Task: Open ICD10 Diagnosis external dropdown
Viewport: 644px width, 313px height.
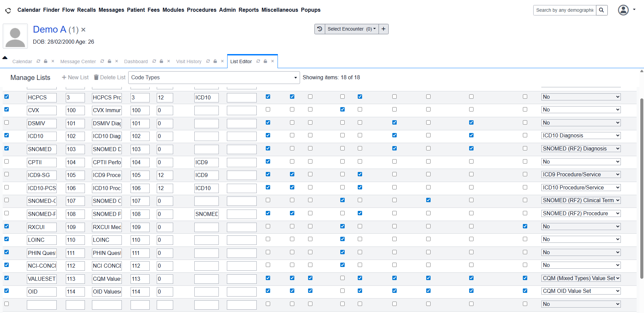Action: click(581, 136)
